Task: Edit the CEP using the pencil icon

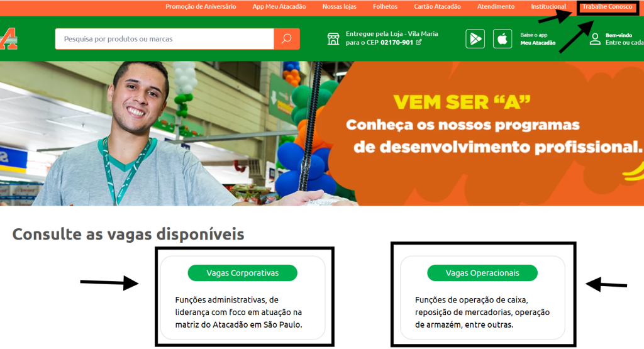Action: [418, 42]
